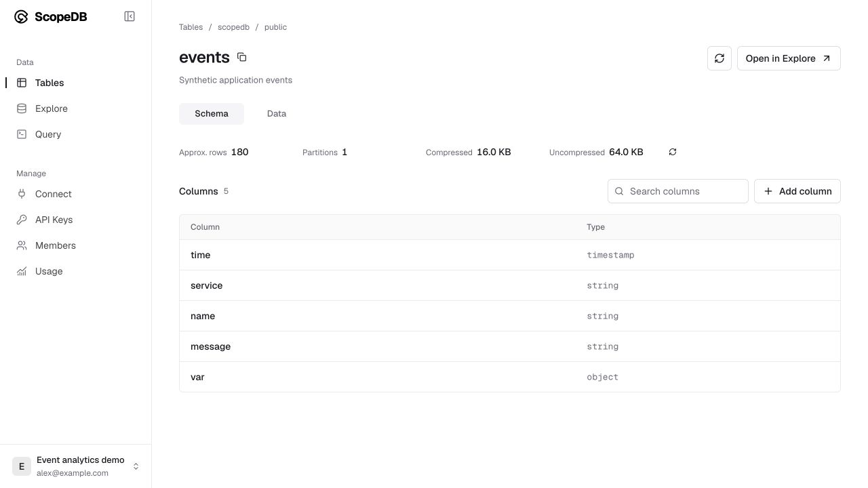
Task: Click the search magnifier icon
Action: 619,191
